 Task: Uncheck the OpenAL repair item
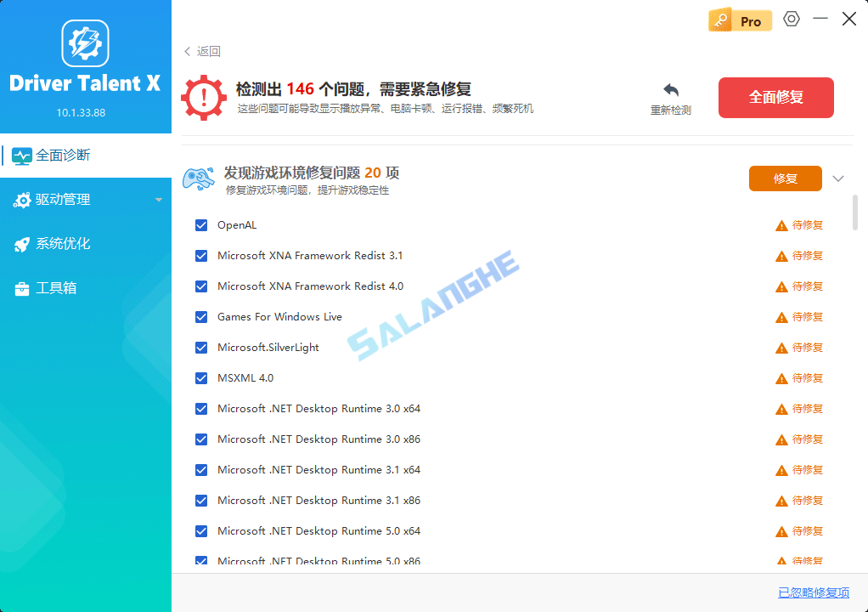(201, 224)
